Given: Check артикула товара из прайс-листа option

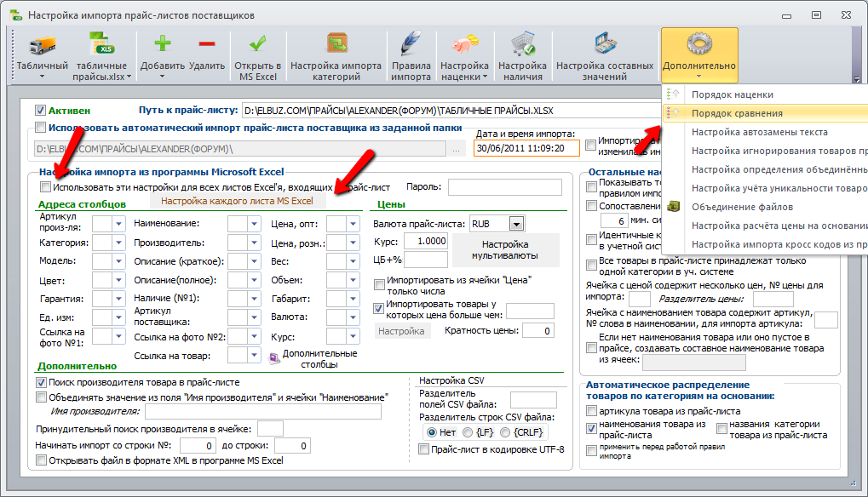Looking at the screenshot, I should [x=591, y=411].
